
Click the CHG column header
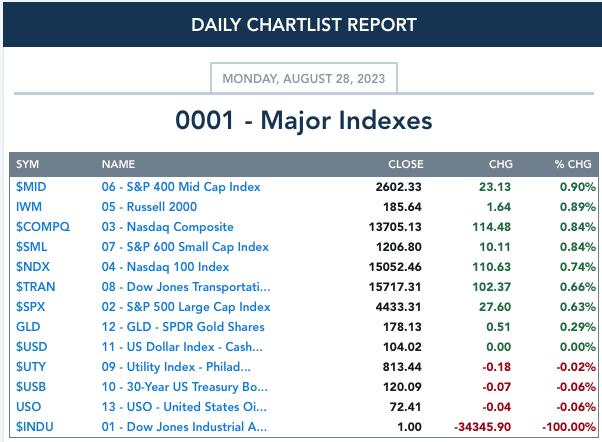click(x=501, y=164)
